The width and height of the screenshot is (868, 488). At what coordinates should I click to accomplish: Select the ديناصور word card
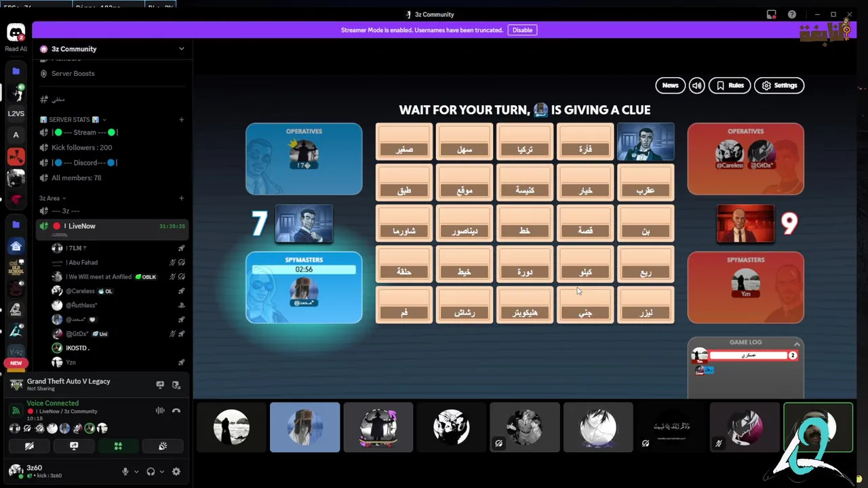[x=465, y=223]
